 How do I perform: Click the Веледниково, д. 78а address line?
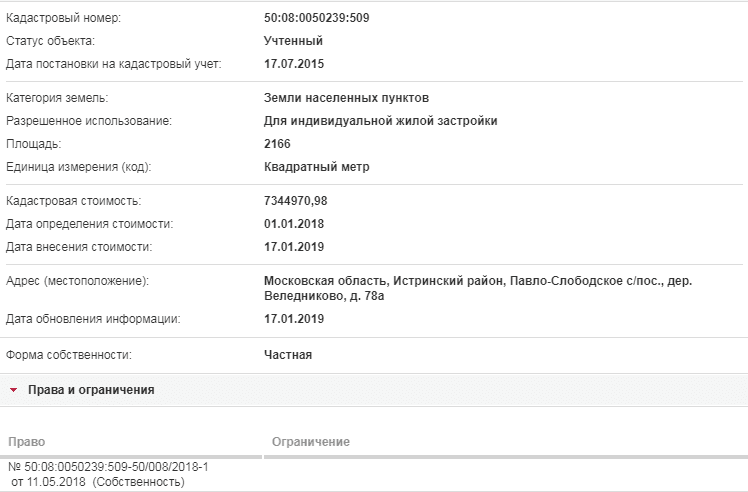coord(324,296)
